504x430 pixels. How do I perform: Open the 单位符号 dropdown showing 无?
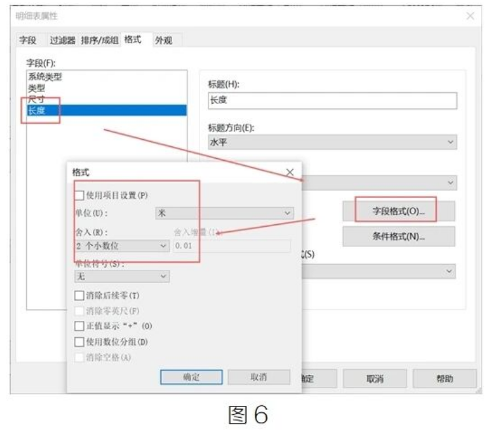coord(122,276)
